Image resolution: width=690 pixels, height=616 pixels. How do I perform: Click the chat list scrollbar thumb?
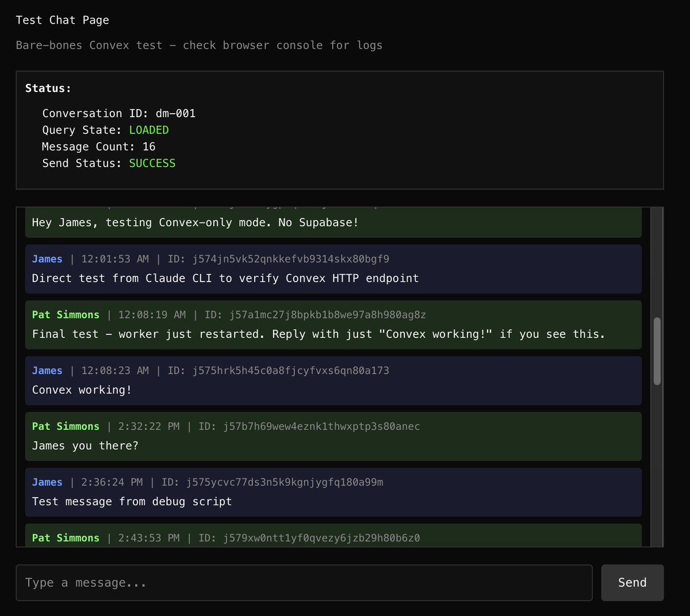(x=657, y=351)
